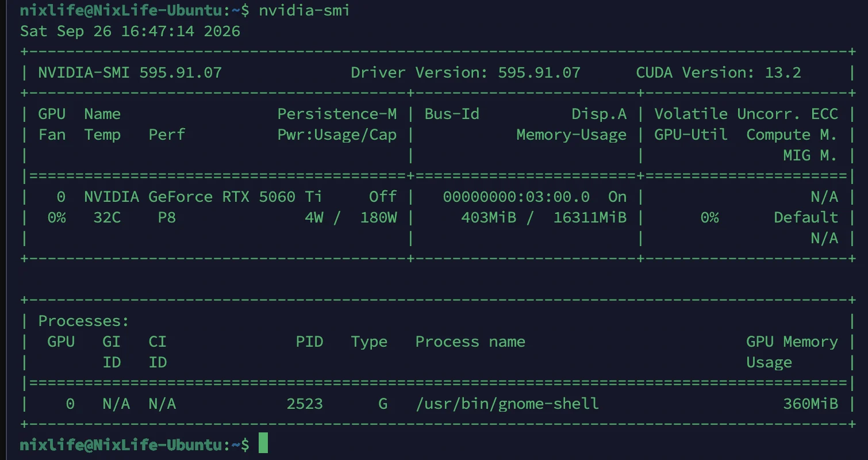Viewport: 868px width, 460px height.
Task: Click the Fan column header
Action: [52, 135]
